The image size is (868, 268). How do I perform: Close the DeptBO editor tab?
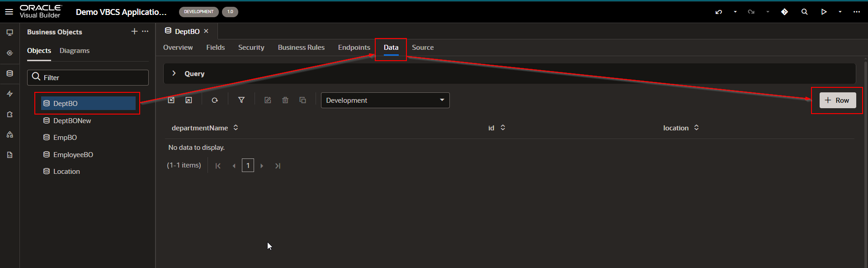point(206,31)
